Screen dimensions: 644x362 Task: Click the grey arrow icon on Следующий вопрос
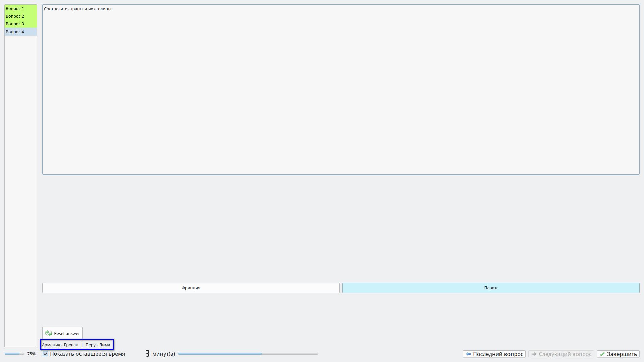pos(534,354)
